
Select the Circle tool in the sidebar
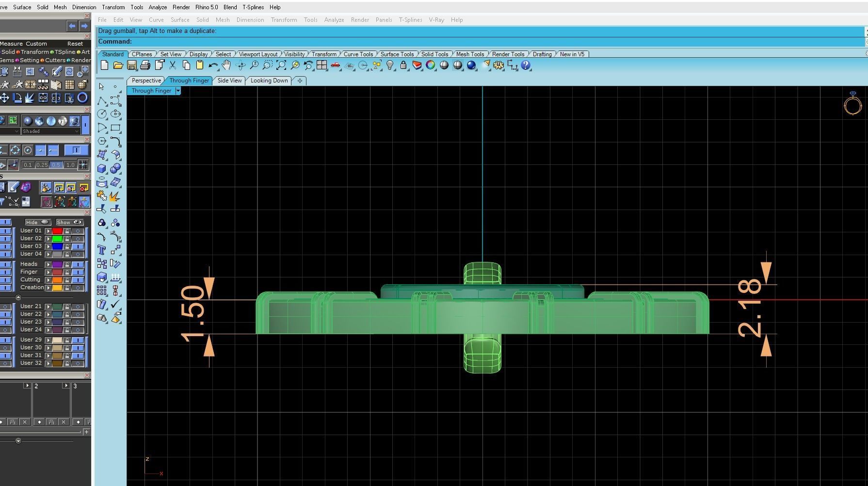click(102, 114)
